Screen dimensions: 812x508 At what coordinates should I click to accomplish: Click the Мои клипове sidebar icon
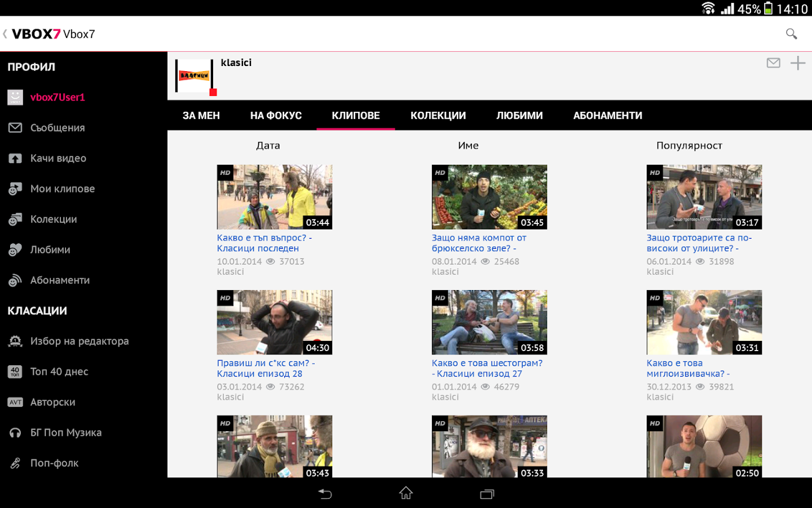point(15,189)
